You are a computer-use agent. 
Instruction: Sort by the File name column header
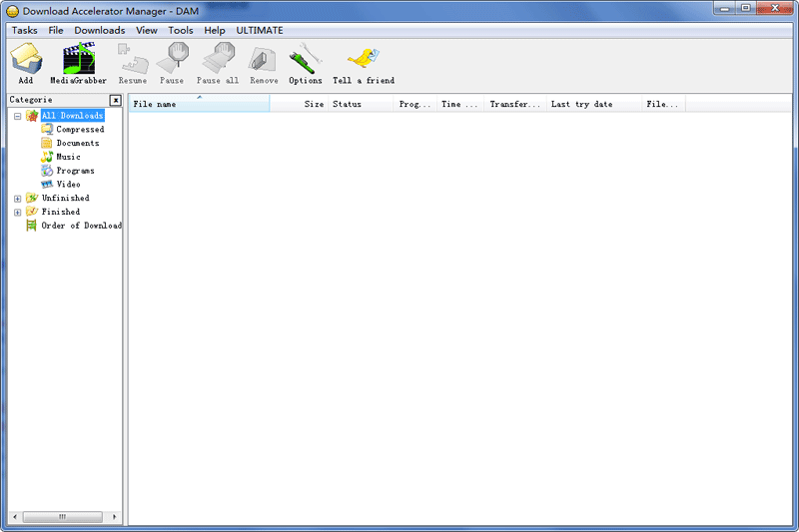click(x=199, y=104)
